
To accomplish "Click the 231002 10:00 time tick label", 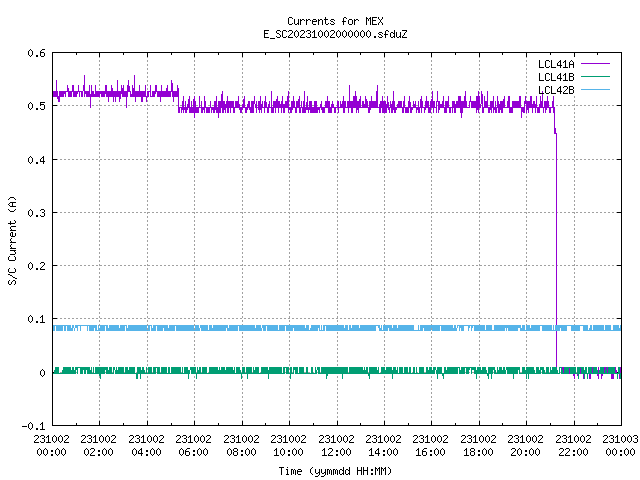I will coord(288,446).
